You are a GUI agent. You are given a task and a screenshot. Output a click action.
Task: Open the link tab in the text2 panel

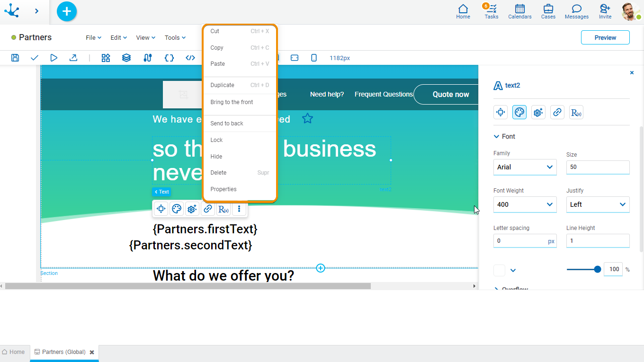click(x=557, y=112)
